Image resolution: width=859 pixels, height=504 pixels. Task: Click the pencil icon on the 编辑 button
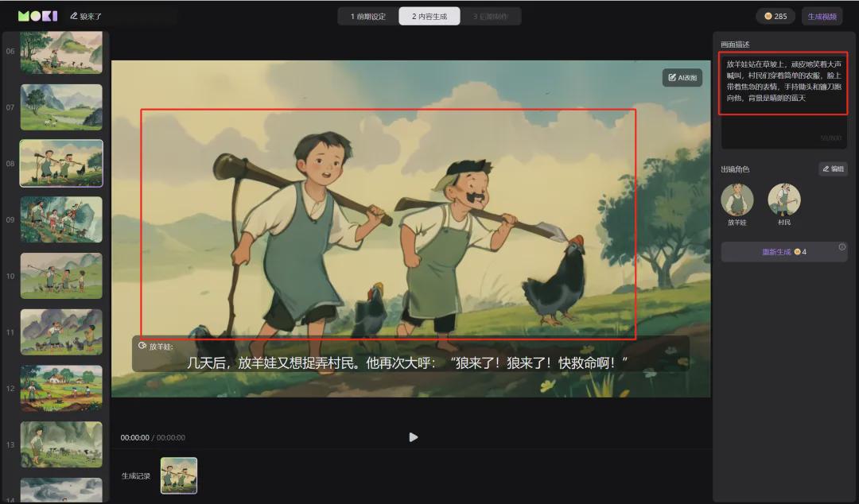pos(826,169)
